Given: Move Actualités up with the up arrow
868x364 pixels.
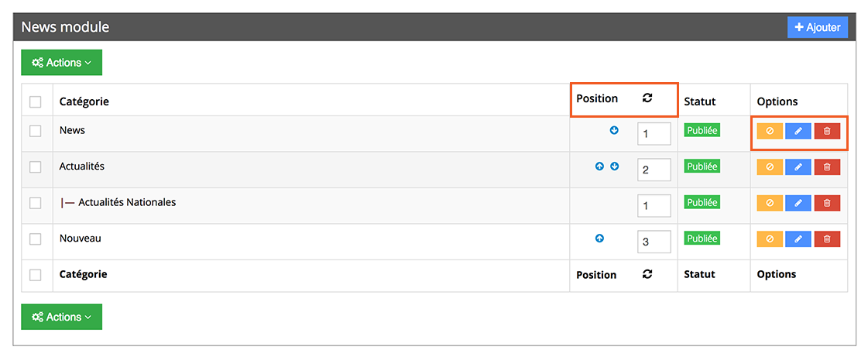Looking at the screenshot, I should pyautogui.click(x=599, y=167).
